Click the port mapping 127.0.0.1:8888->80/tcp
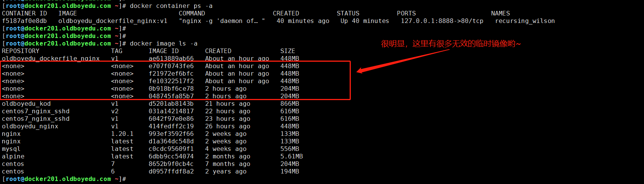The height and width of the screenshot is (184, 644). click(x=442, y=21)
